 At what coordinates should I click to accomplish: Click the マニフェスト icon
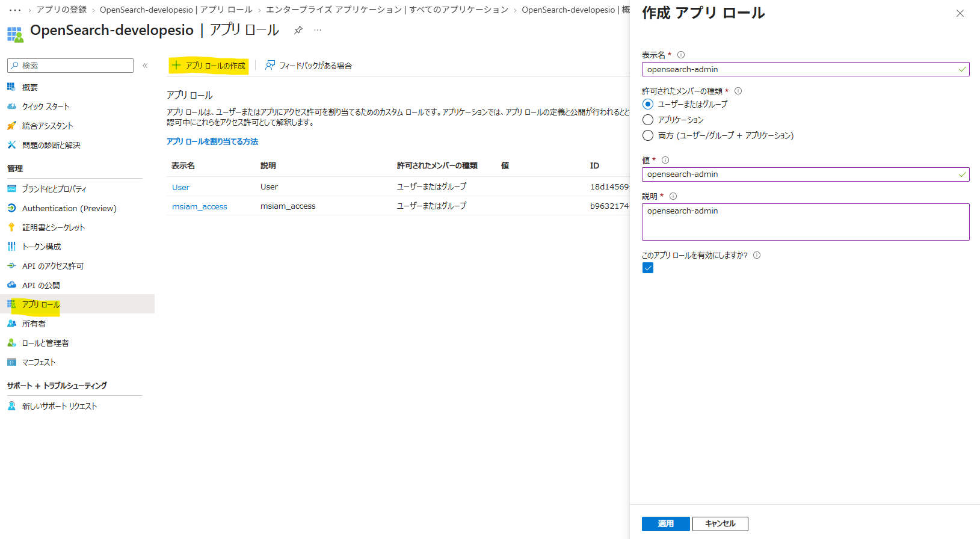pos(11,362)
